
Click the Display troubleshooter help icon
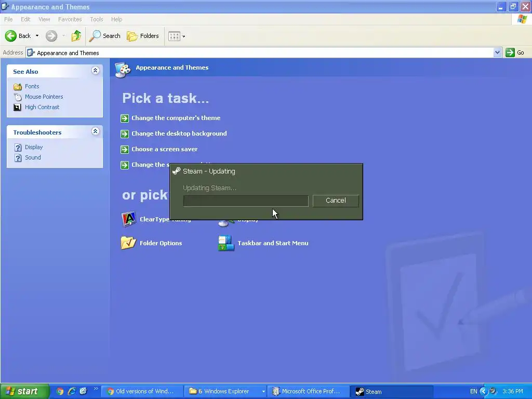(x=18, y=147)
